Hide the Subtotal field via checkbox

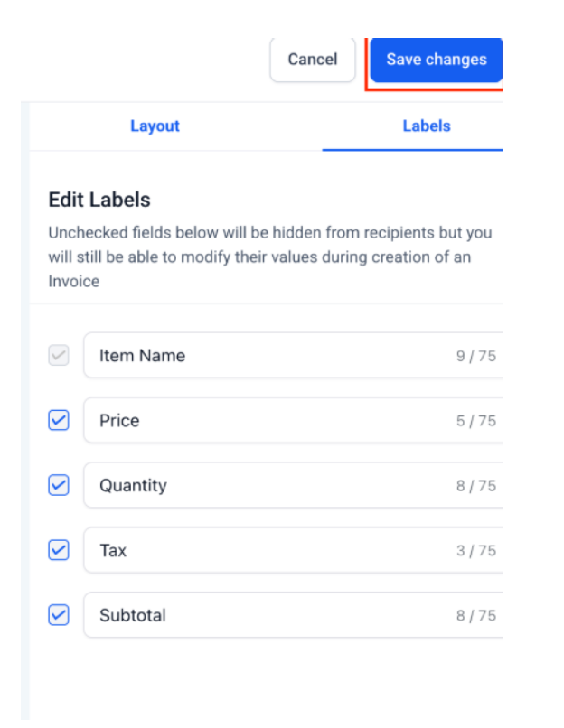tap(59, 615)
